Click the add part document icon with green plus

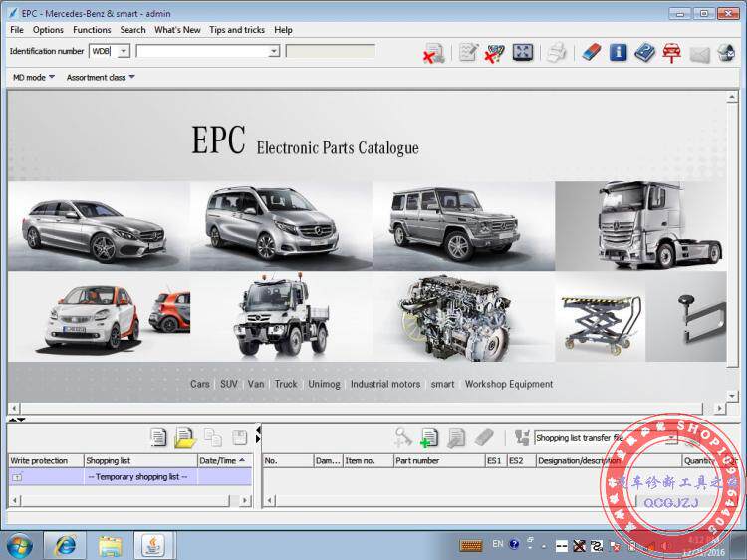(x=428, y=438)
